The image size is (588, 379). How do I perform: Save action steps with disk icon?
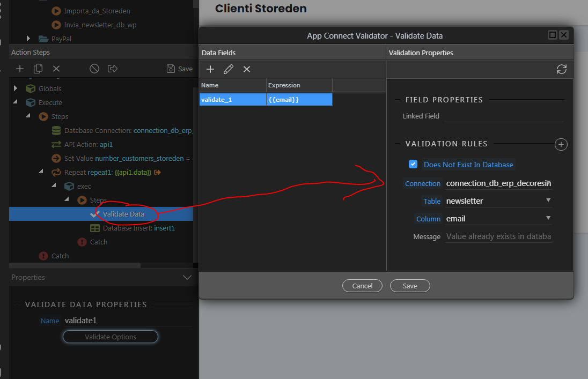pyautogui.click(x=180, y=69)
